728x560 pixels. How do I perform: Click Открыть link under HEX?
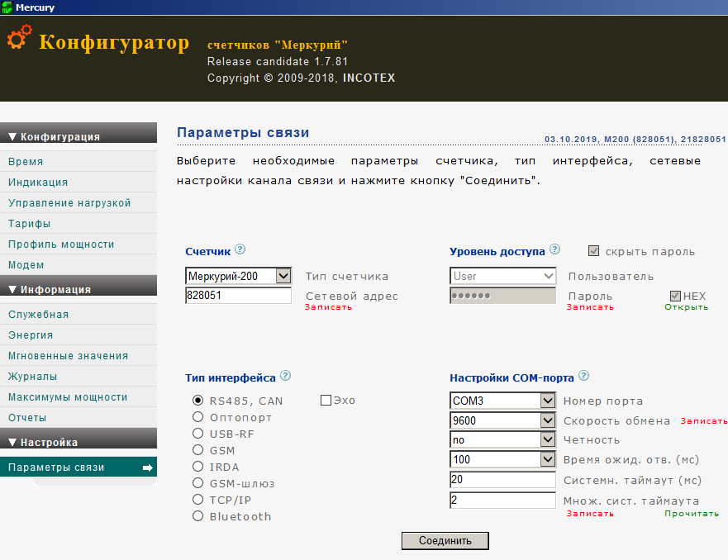(x=686, y=307)
